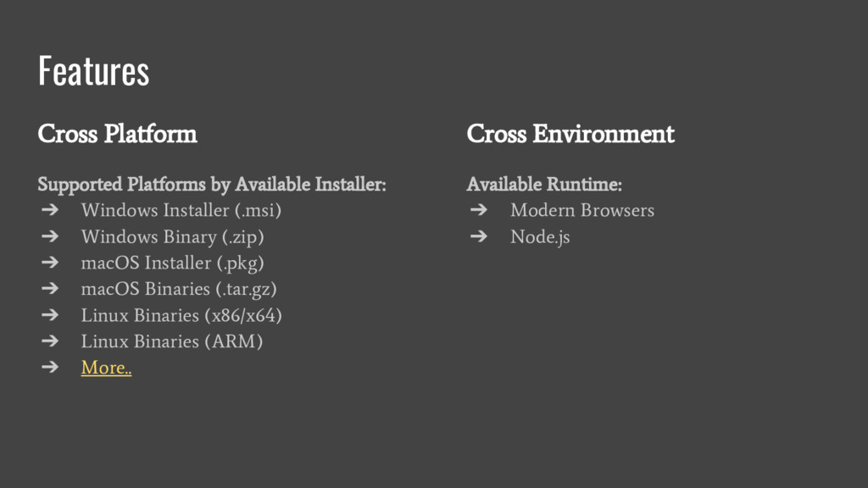Click the Supported Platforms by Available Installer text

click(211, 184)
